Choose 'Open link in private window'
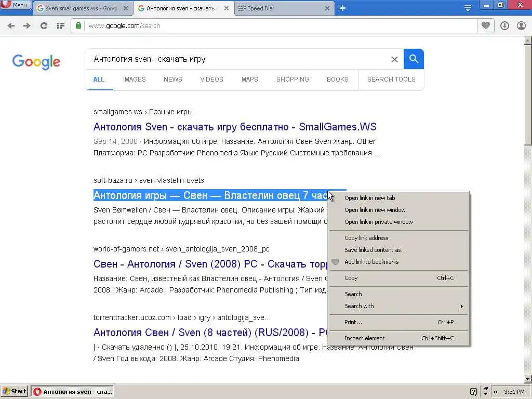 [399, 222]
